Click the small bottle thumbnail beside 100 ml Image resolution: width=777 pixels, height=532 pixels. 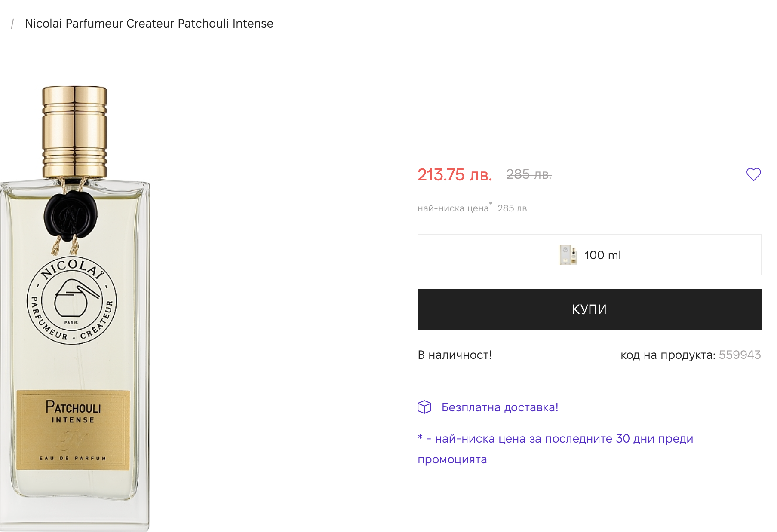568,255
